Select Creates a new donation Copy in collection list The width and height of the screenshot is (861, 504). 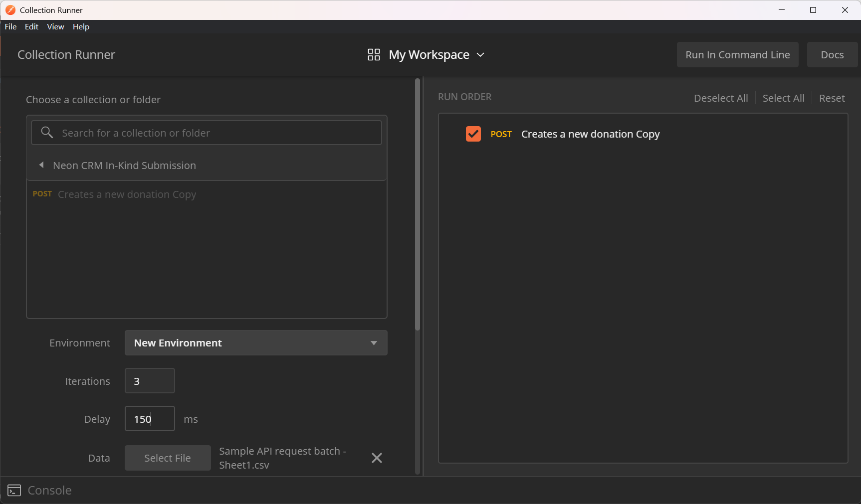tap(127, 194)
